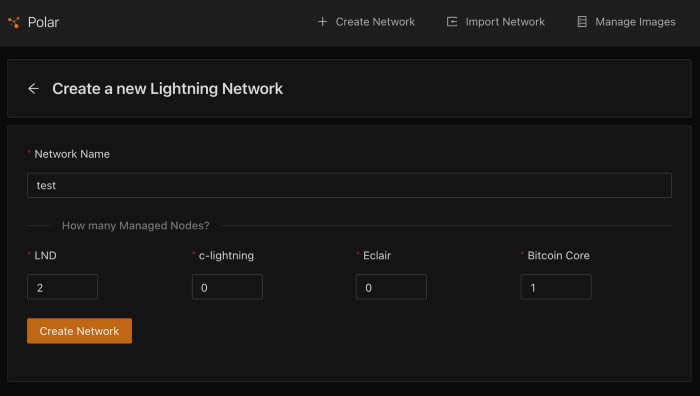The width and height of the screenshot is (700, 396).
Task: Focus the Network Name field containing test
Action: (349, 185)
